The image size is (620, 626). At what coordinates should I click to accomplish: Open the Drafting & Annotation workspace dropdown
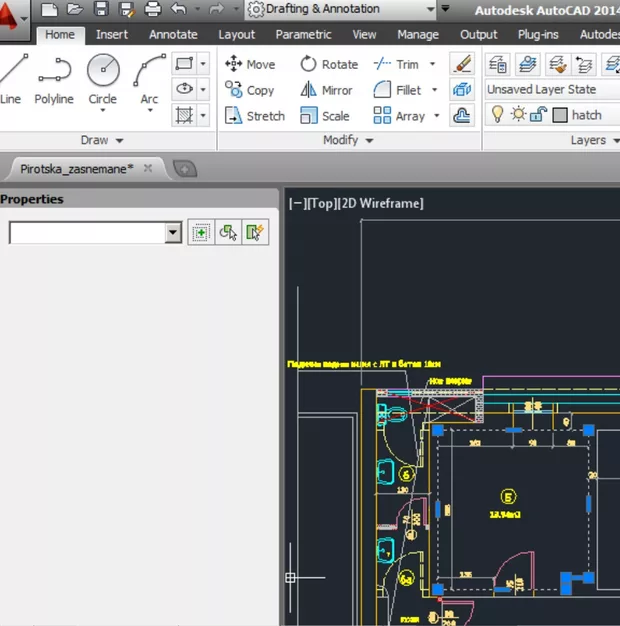tap(430, 9)
